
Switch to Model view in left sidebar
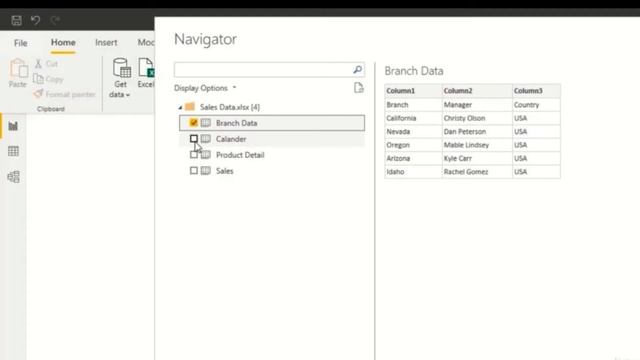click(x=13, y=177)
